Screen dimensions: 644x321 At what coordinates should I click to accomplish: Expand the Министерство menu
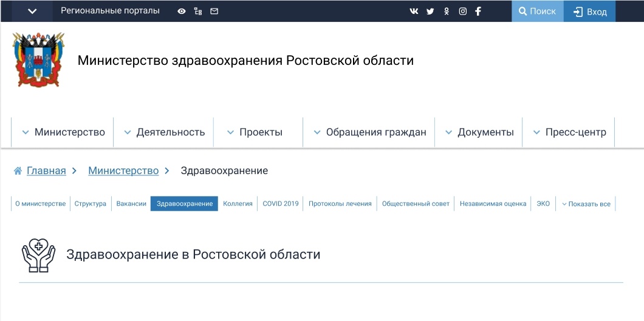click(x=63, y=132)
